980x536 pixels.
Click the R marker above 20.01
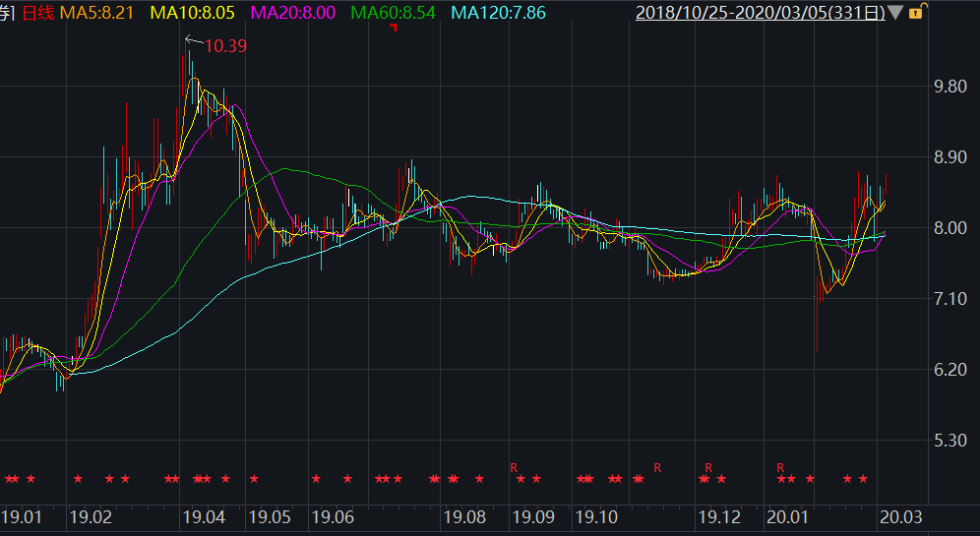[x=780, y=466]
